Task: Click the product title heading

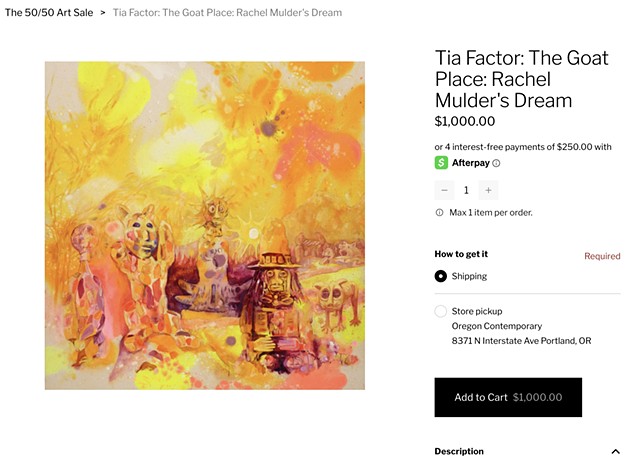Action: point(522,79)
